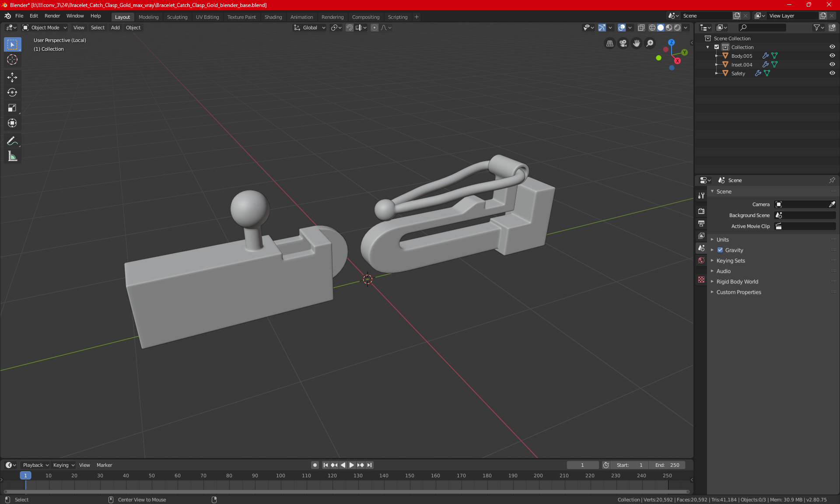
Task: Switch to wireframe shading mode
Action: coord(652,28)
